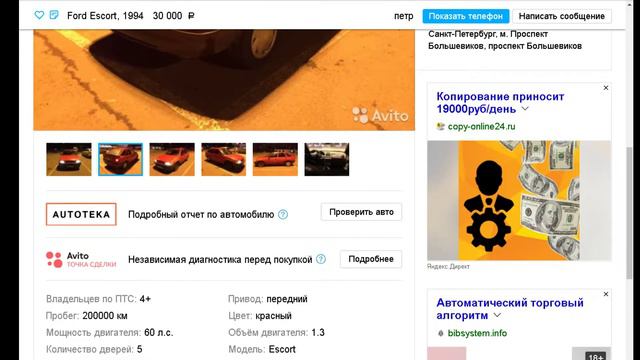Image resolution: width=640 pixels, height=360 pixels.
Task: Click the Проверить авто button
Action: [x=361, y=212]
